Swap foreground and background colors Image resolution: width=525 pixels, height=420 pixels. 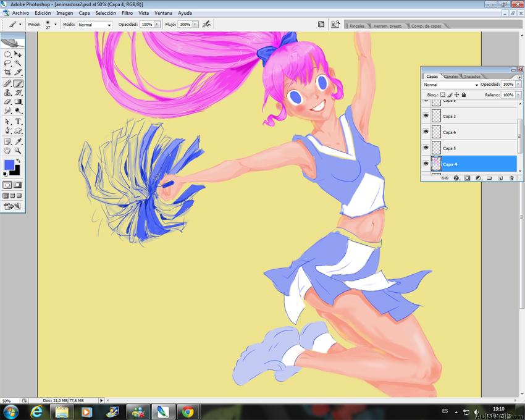[x=19, y=161]
